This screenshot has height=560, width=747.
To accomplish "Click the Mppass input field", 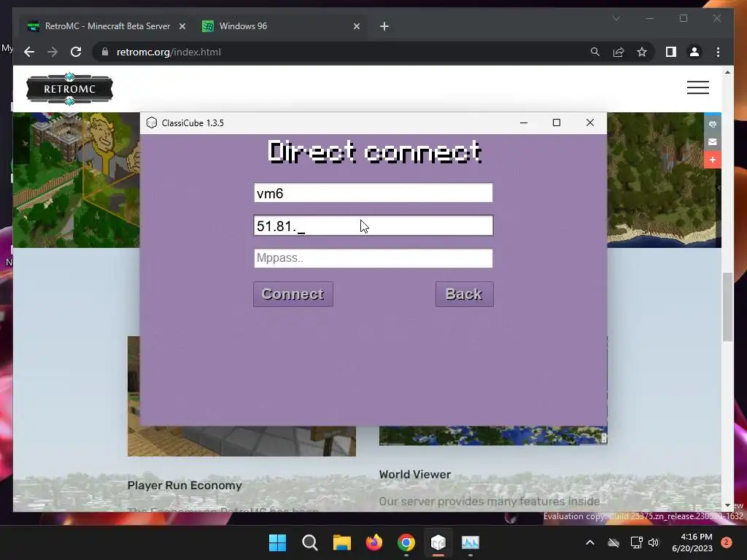I will 373,258.
